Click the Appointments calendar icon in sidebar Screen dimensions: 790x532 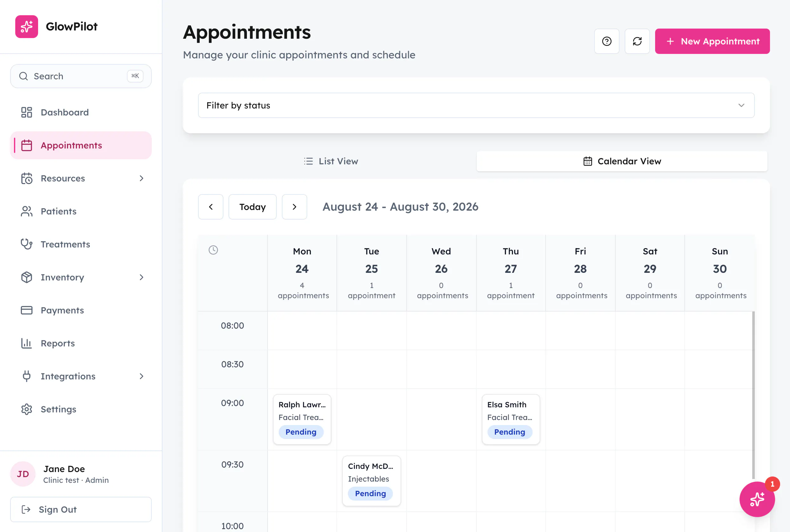click(26, 145)
